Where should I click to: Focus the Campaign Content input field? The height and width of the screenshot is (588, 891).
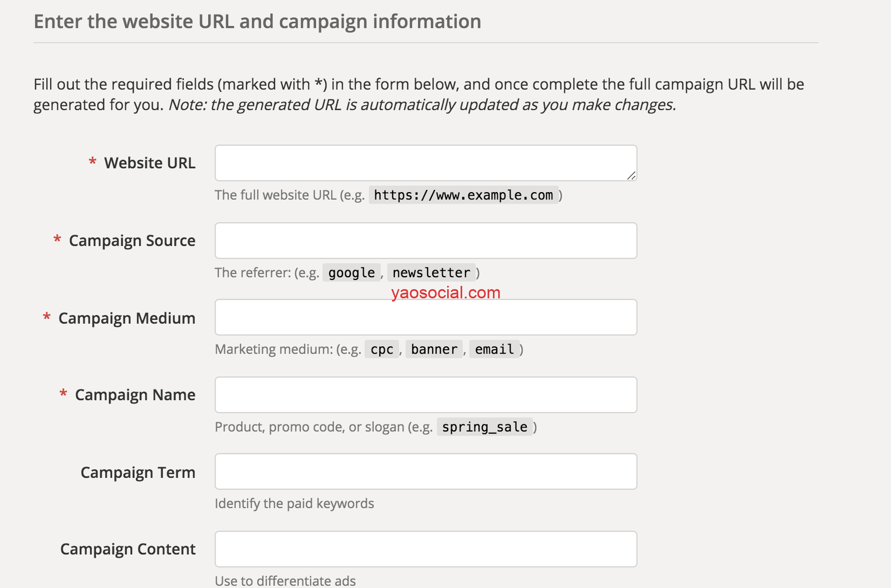pyautogui.click(x=425, y=549)
